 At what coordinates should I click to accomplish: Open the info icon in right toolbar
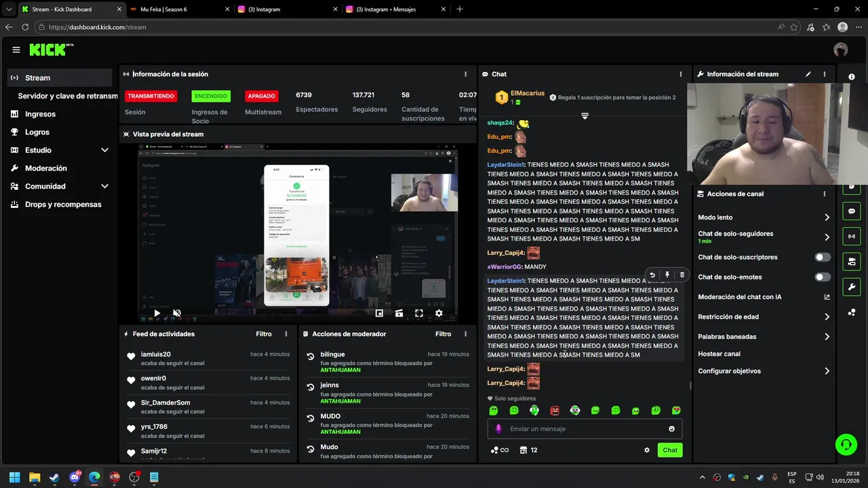(x=852, y=77)
